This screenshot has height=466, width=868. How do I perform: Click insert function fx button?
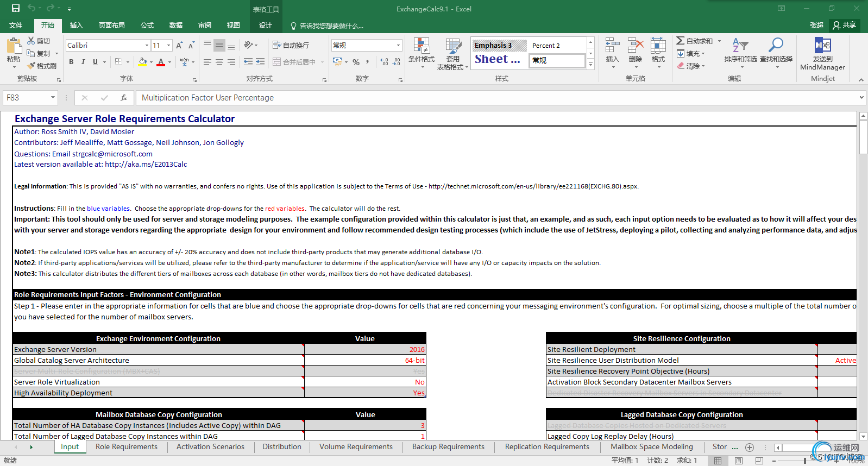coord(124,98)
